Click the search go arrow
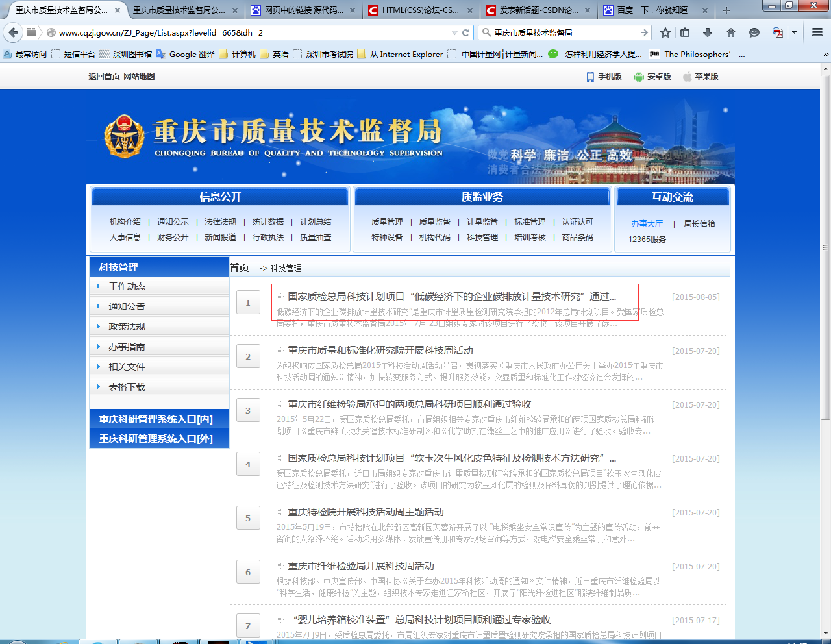The height and width of the screenshot is (644, 831). [644, 32]
